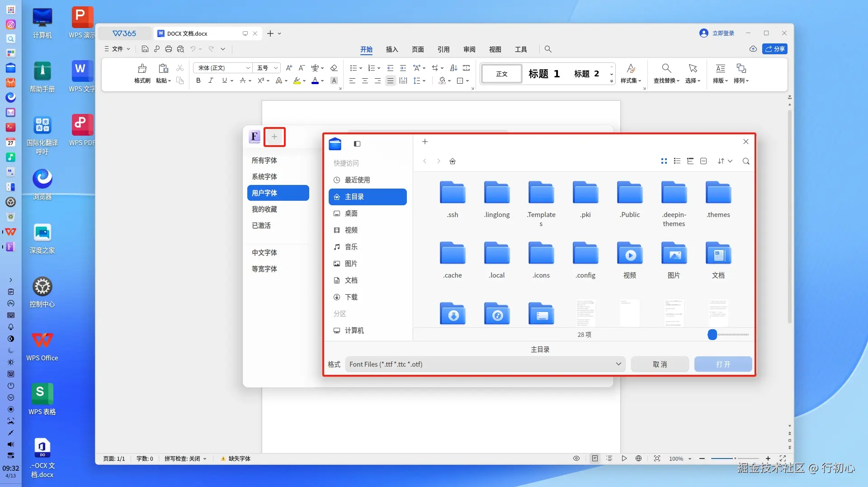Screen dimensions: 868x487
Task: Toggle the file dialog sidebar panel
Action: pos(357,144)
